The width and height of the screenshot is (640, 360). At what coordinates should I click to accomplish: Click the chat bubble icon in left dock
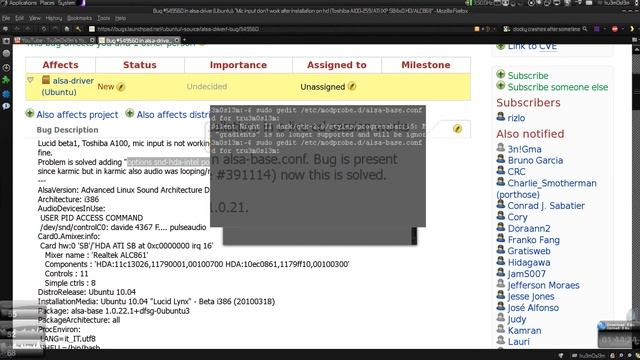pyautogui.click(x=6, y=106)
